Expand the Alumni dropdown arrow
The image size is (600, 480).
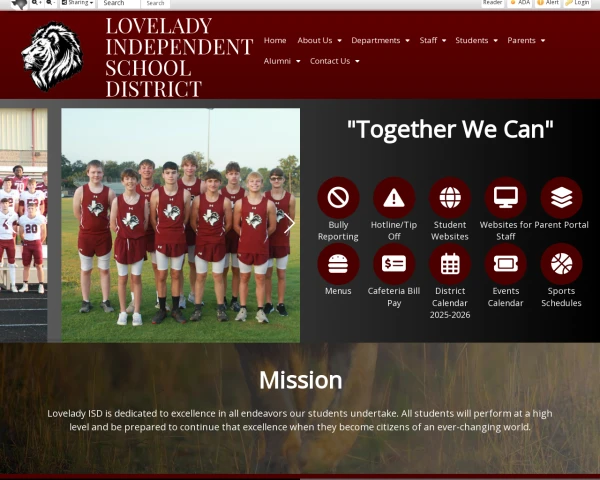click(x=298, y=61)
